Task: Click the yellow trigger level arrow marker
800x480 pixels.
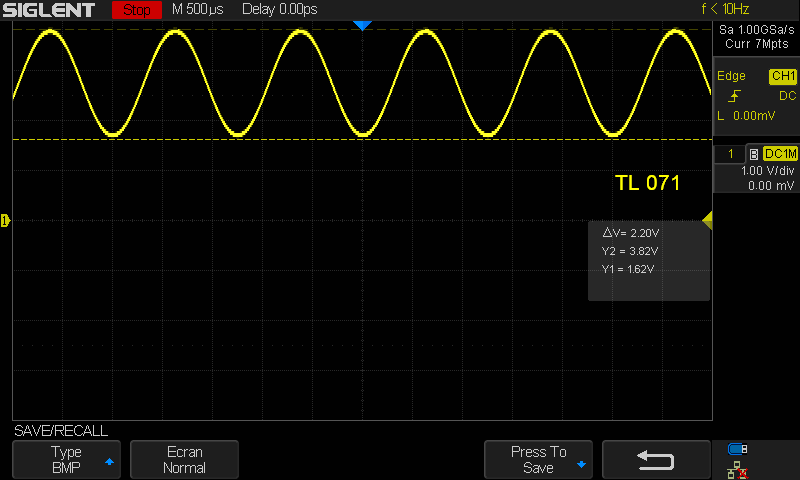Action: 707,220
